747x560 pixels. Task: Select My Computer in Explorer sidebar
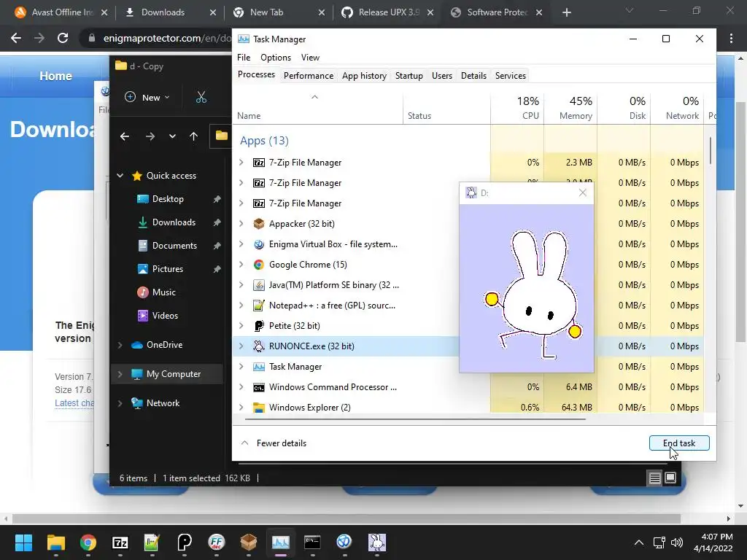point(168,374)
